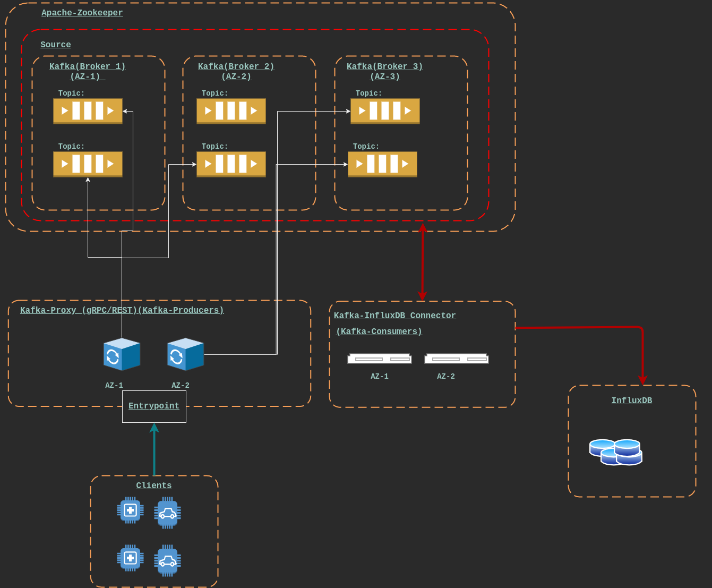Screen dimensions: 712x588
Task: Select Broker 3 upper Topic queue icon
Action: 385,111
